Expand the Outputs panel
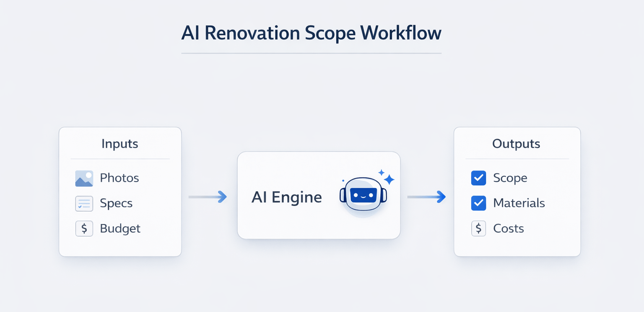The width and height of the screenshot is (644, 312). (517, 191)
